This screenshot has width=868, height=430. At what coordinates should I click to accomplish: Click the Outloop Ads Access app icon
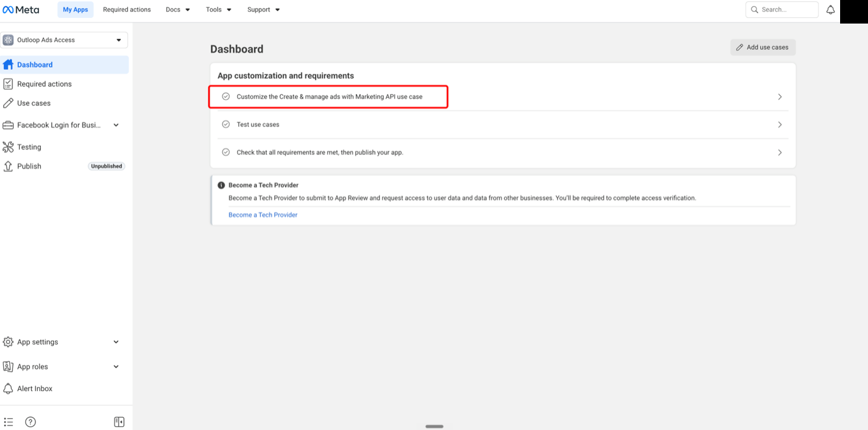8,40
